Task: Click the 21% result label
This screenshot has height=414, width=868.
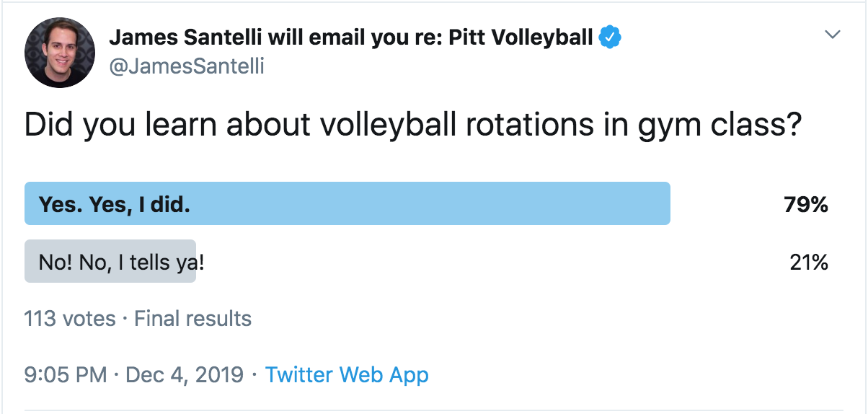Action: coord(809,263)
